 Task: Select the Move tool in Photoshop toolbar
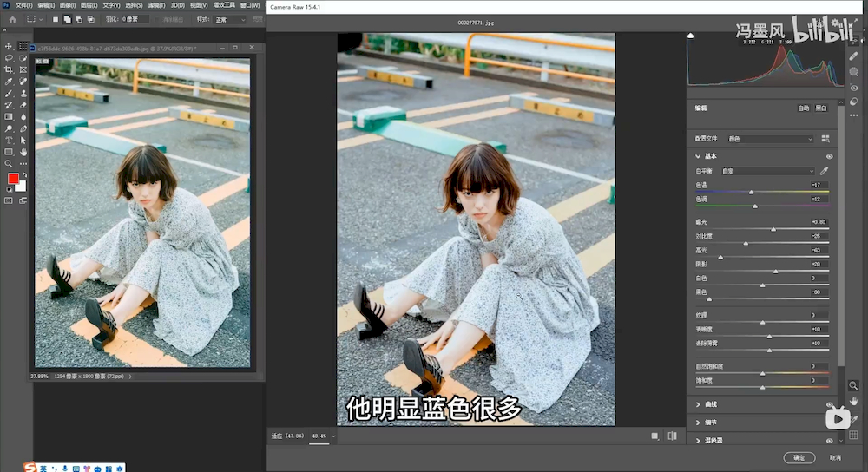click(x=9, y=47)
